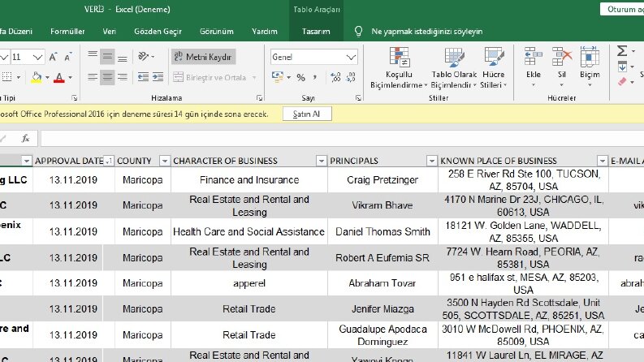644x362 pixels.
Task: Select the apperel cell
Action: tap(249, 283)
